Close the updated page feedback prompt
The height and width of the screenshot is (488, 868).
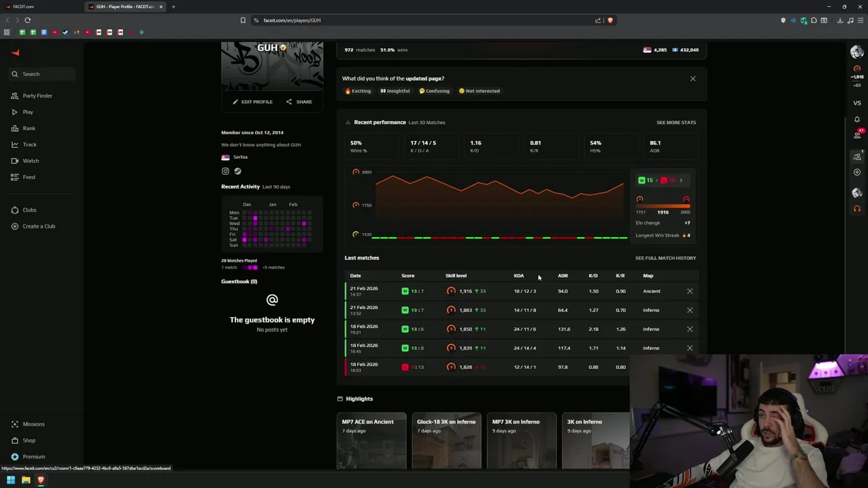pyautogui.click(x=693, y=79)
